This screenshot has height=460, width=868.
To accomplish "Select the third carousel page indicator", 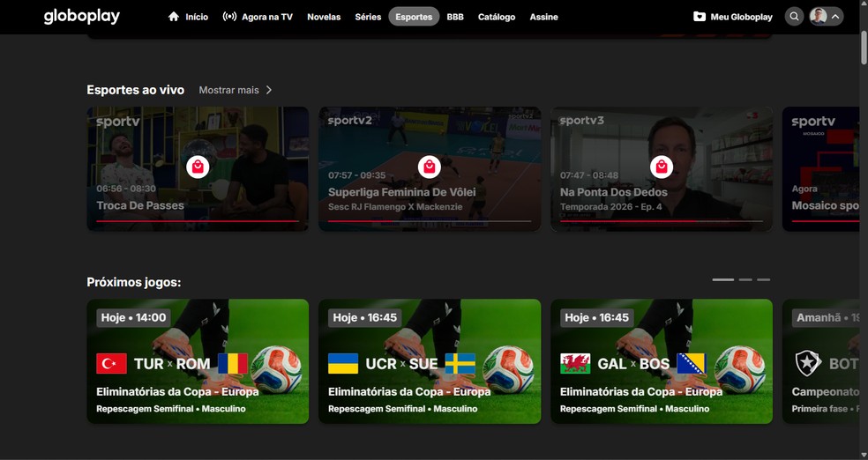I will tap(764, 279).
